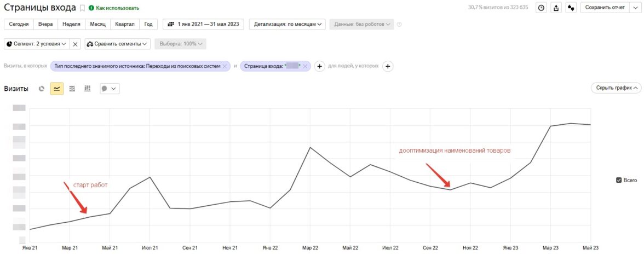Select the Квартал period
Image resolution: width=644 pixels, height=255 pixels.
125,24
